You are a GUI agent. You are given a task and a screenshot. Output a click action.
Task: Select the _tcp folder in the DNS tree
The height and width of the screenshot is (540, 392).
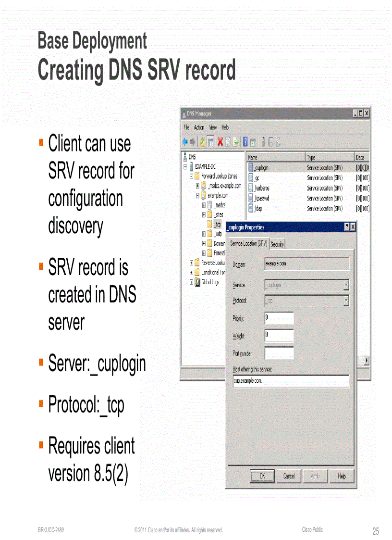(x=216, y=225)
